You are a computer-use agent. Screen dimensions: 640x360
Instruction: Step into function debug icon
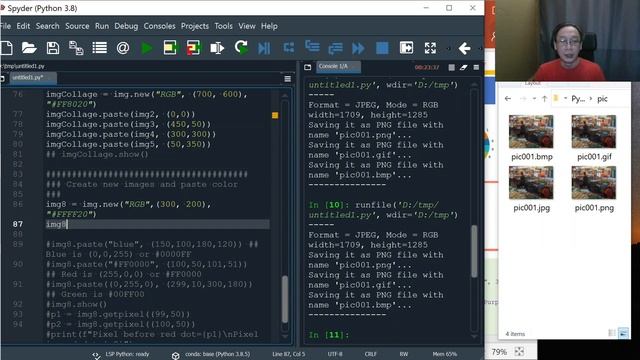312,47
